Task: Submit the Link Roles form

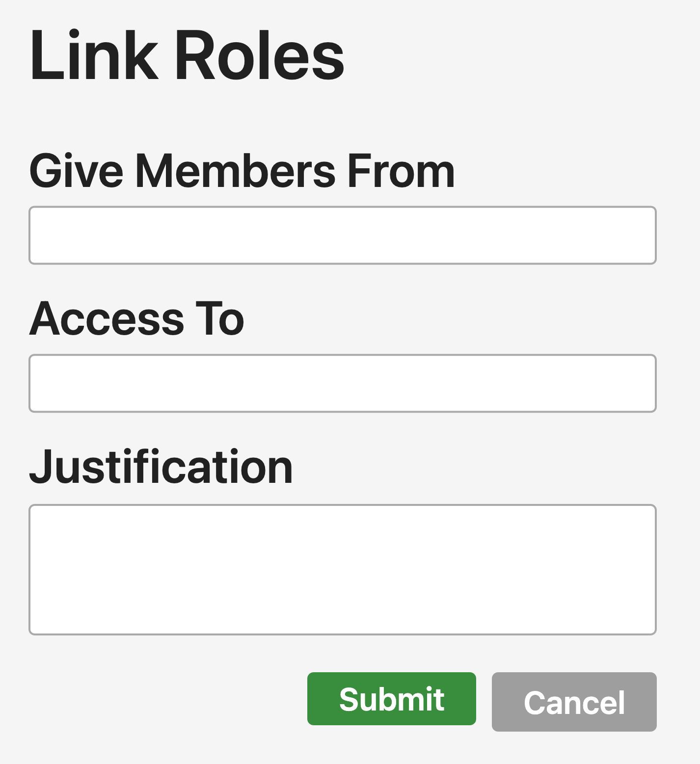Action: click(x=391, y=698)
